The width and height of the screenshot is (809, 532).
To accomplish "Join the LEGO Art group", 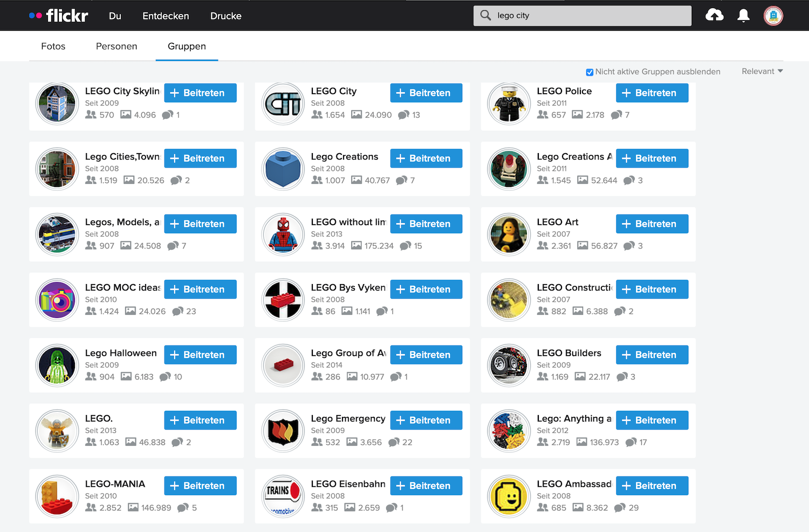I will coord(653,224).
